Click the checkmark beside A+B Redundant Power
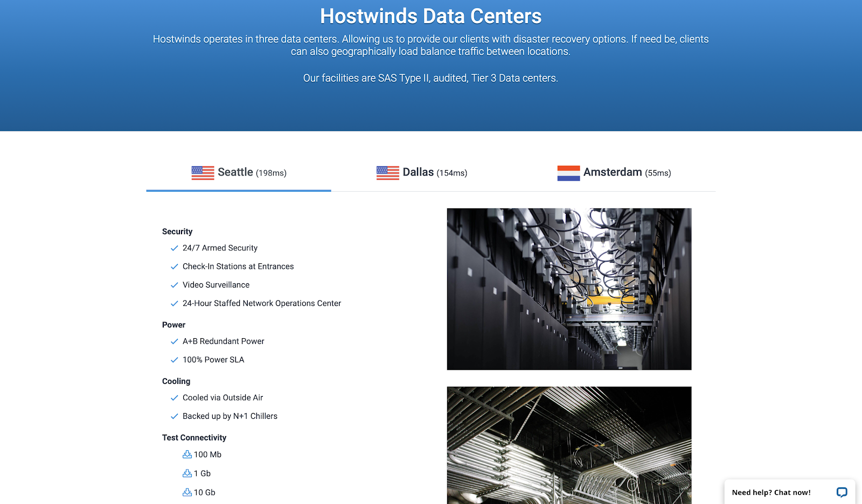 [175, 341]
